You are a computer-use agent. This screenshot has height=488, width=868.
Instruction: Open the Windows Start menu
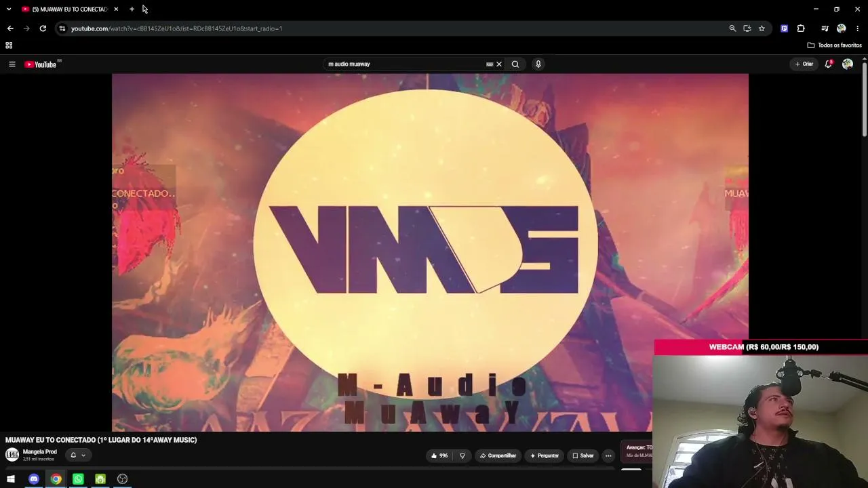coord(11,479)
